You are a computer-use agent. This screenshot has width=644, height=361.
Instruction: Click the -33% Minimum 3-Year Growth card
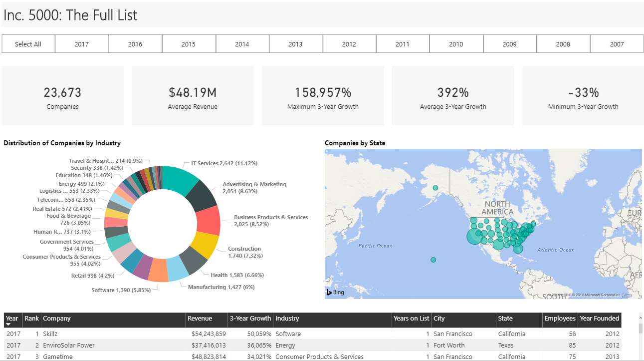pyautogui.click(x=583, y=95)
